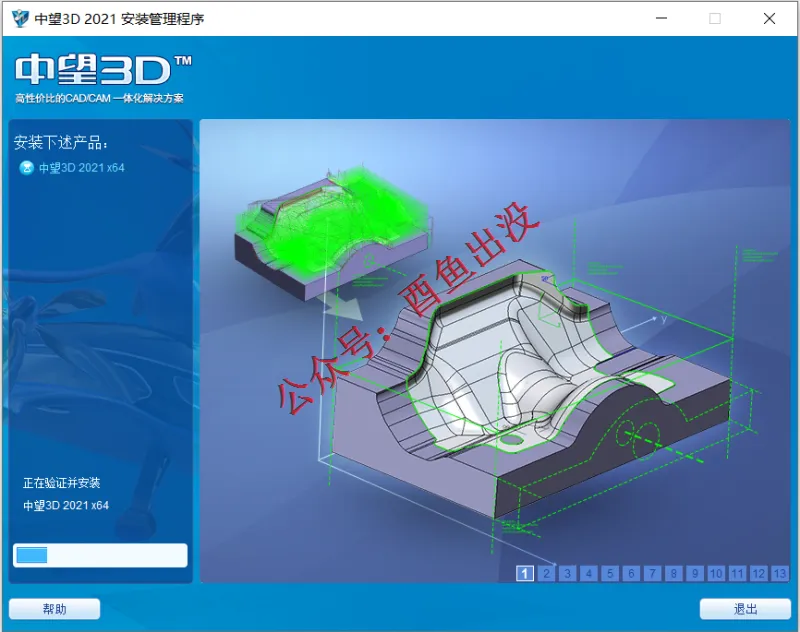Jump to slide number 2
The height and width of the screenshot is (632, 800).
546,573
